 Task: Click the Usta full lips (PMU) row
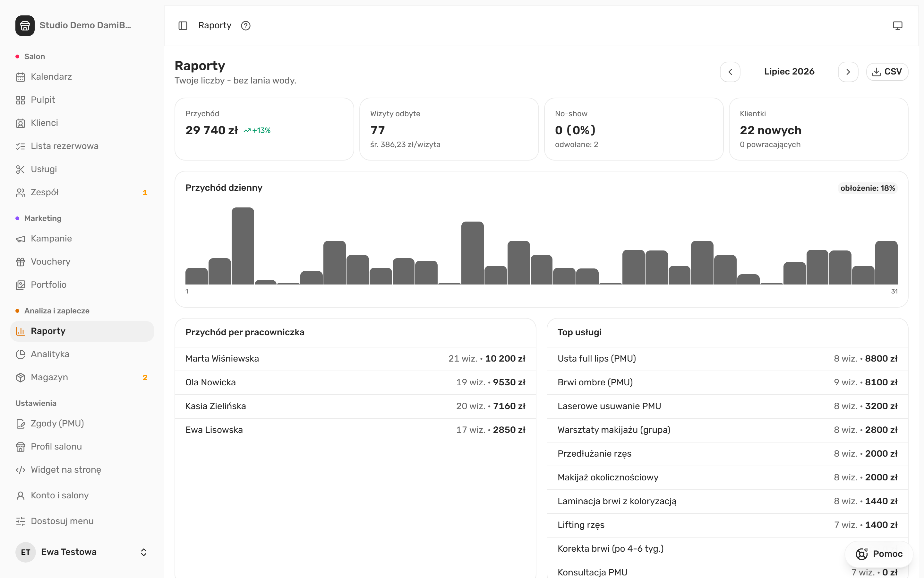point(727,359)
